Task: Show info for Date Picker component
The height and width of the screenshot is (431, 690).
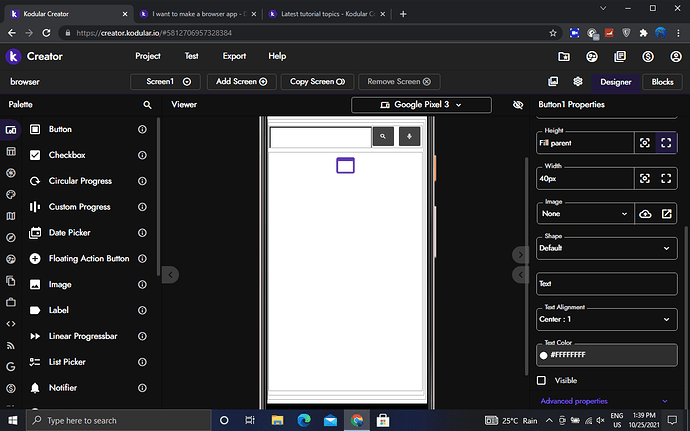Action: coord(142,232)
